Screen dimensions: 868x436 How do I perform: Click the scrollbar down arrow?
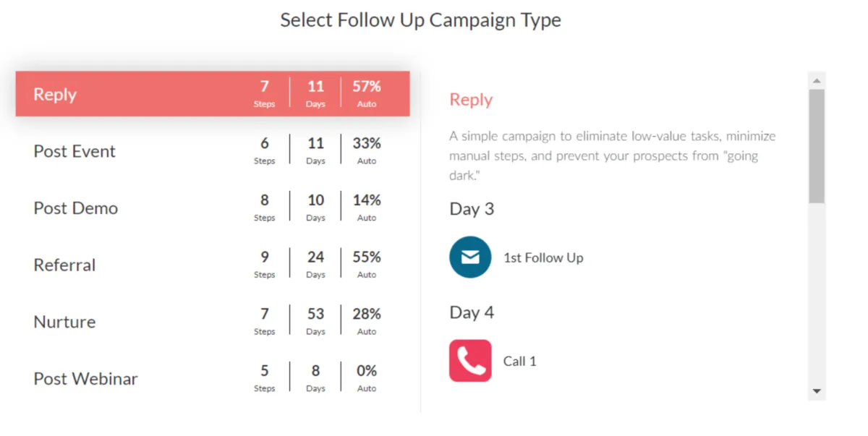pyautogui.click(x=817, y=391)
